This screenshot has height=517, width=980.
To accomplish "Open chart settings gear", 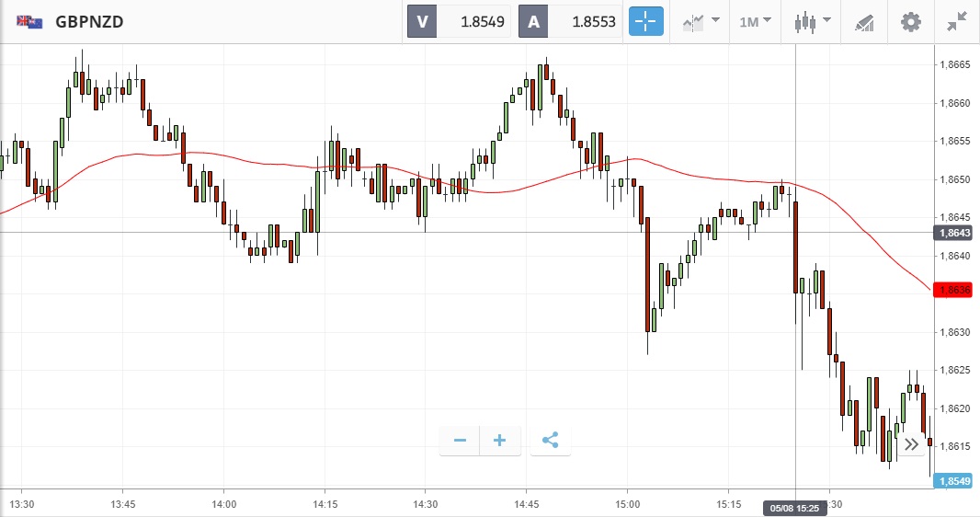I will click(x=911, y=21).
